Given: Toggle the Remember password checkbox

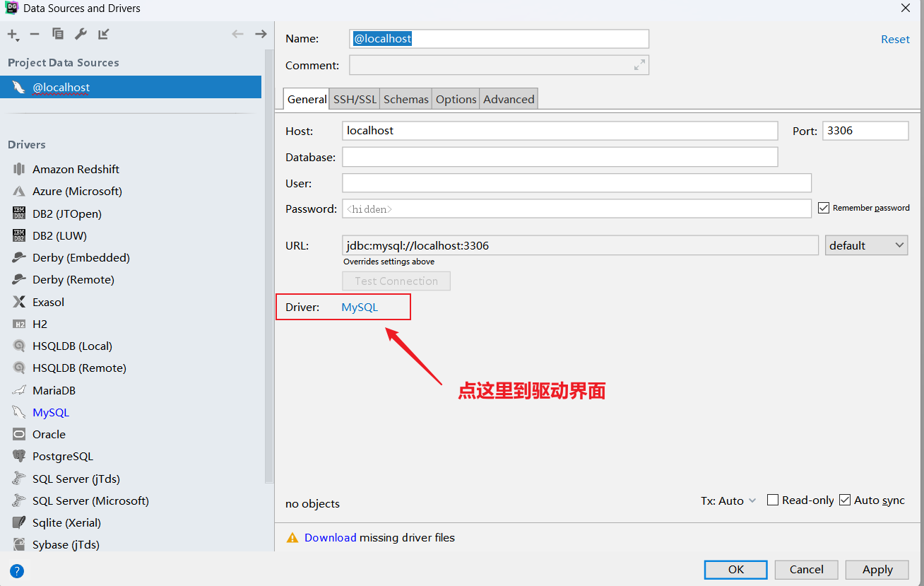Looking at the screenshot, I should (x=823, y=208).
